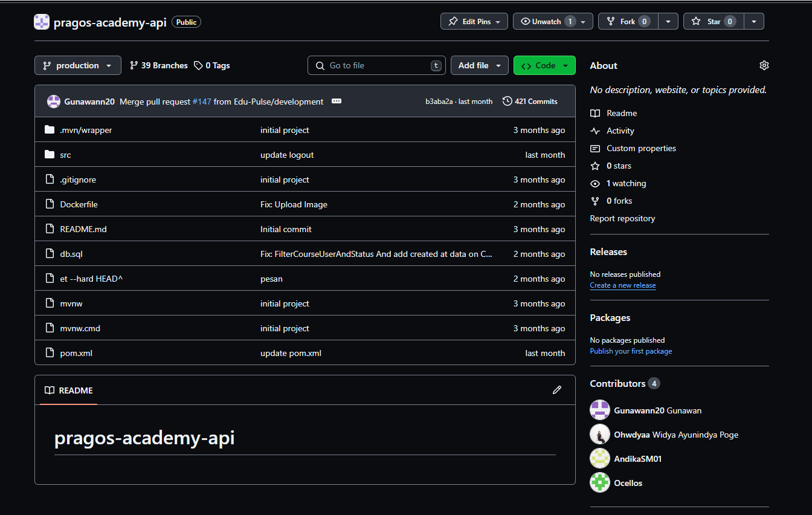View the 39 Branches list
The height and width of the screenshot is (515, 812).
159,65
